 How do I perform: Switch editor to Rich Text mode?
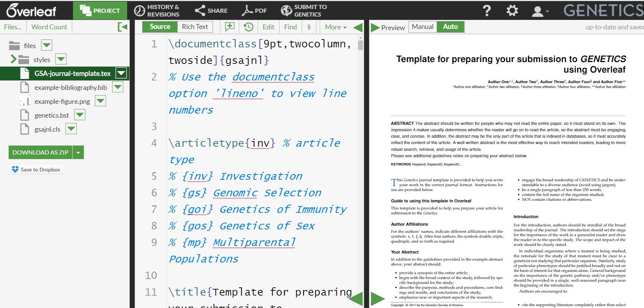point(194,27)
